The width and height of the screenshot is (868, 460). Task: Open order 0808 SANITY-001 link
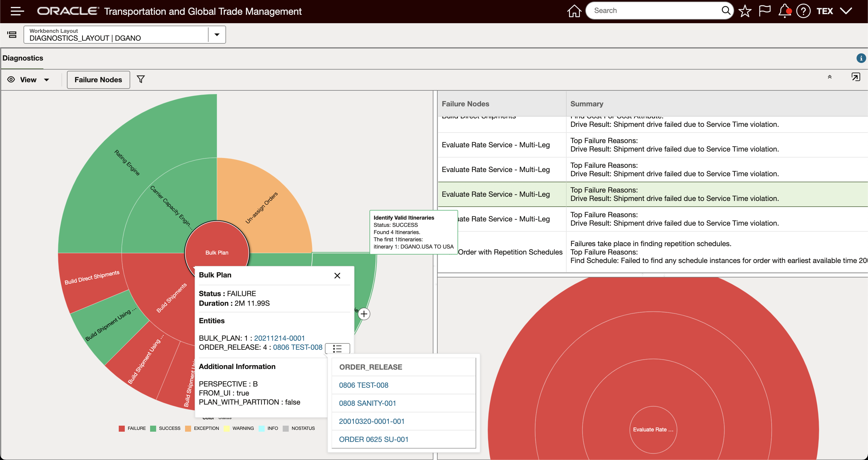click(367, 403)
